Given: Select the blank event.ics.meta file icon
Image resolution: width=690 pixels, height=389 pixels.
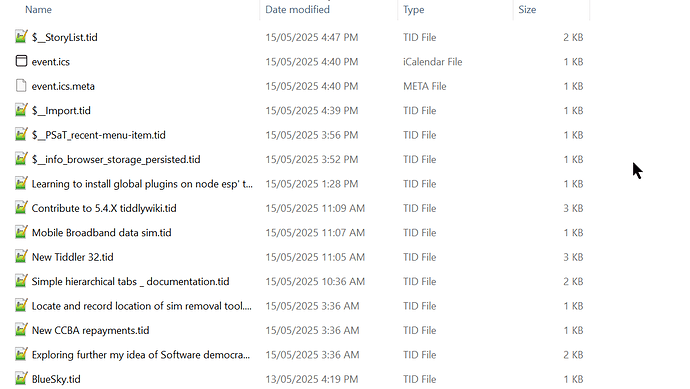Looking at the screenshot, I should click(21, 85).
